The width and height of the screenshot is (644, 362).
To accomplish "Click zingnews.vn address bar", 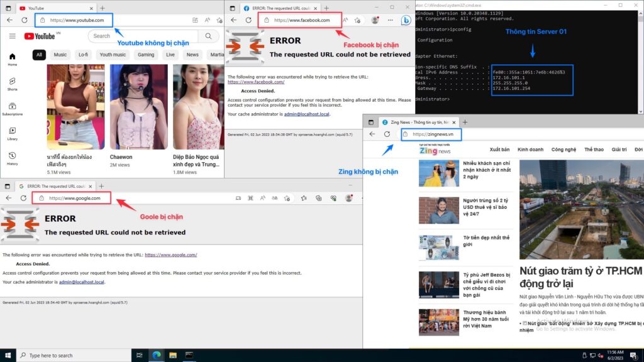I will tap(431, 134).
